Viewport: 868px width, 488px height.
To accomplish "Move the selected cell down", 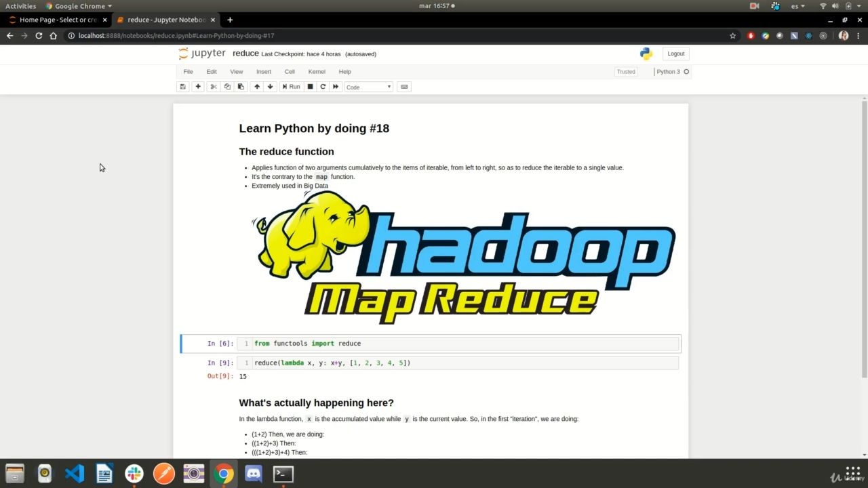I will pyautogui.click(x=271, y=87).
